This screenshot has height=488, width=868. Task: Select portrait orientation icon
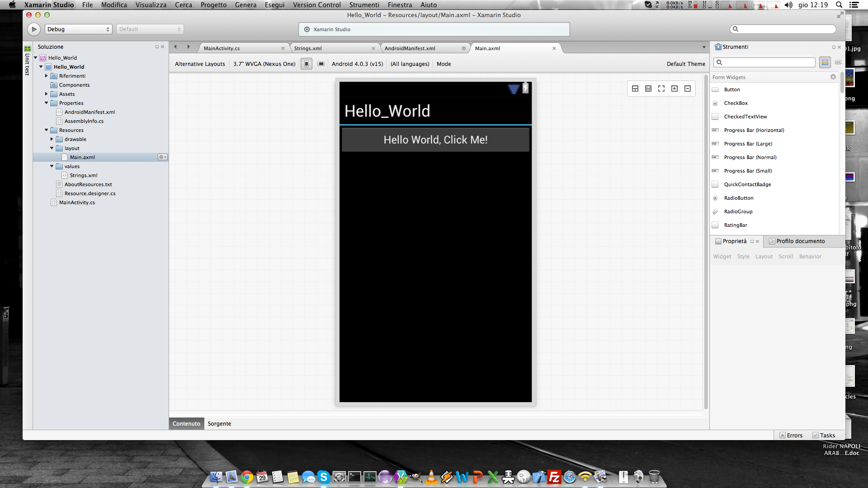click(307, 64)
